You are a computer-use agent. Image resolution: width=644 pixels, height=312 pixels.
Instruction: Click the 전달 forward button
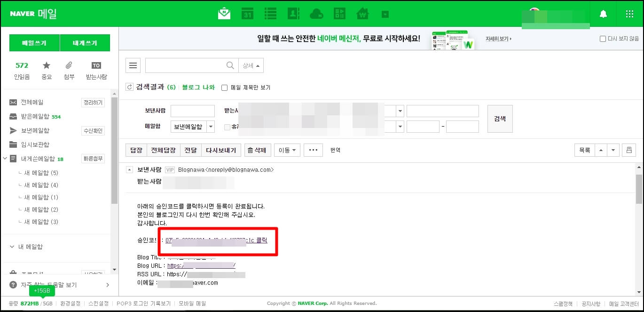tap(191, 150)
